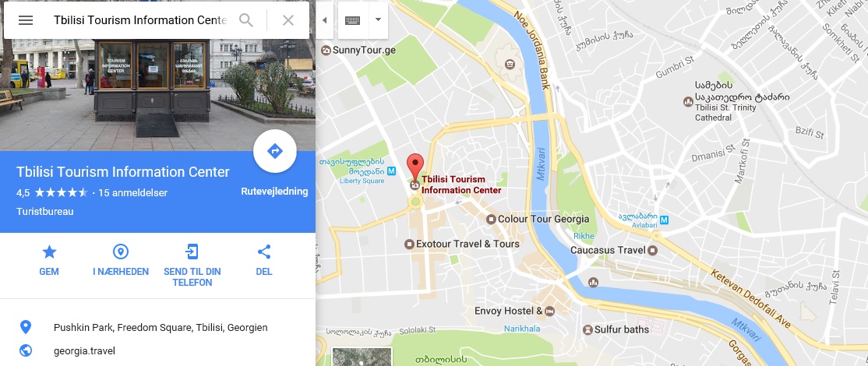Select the Exotour Travel & Tours marker
The height and width of the screenshot is (366, 868).
click(409, 244)
